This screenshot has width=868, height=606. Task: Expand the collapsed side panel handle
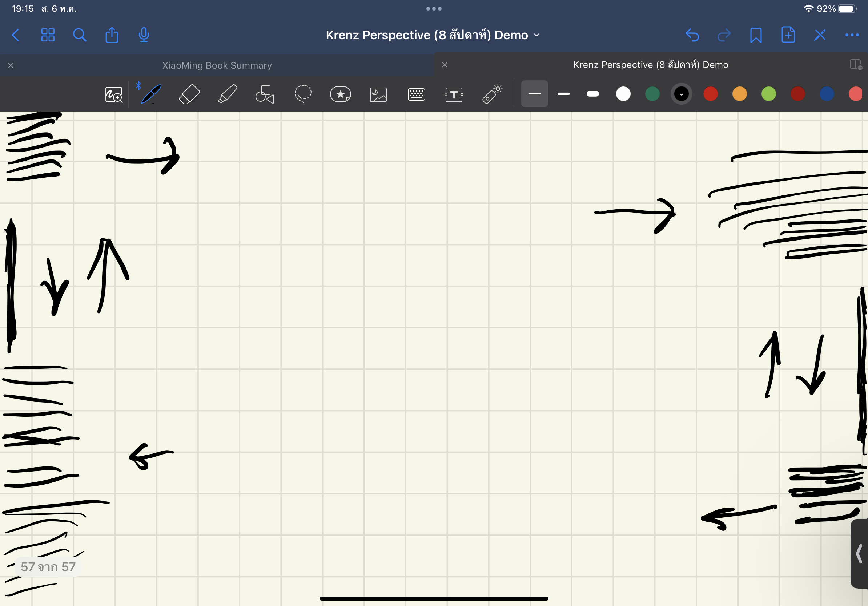(x=859, y=553)
